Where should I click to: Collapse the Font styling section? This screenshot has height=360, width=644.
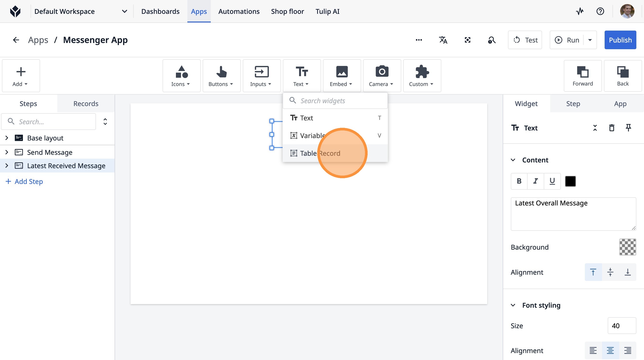[x=513, y=305]
